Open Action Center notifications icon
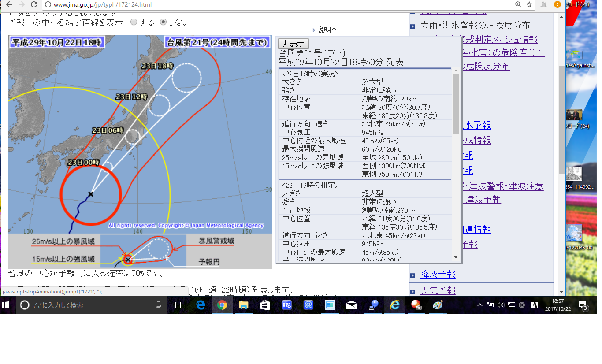 pyautogui.click(x=583, y=305)
